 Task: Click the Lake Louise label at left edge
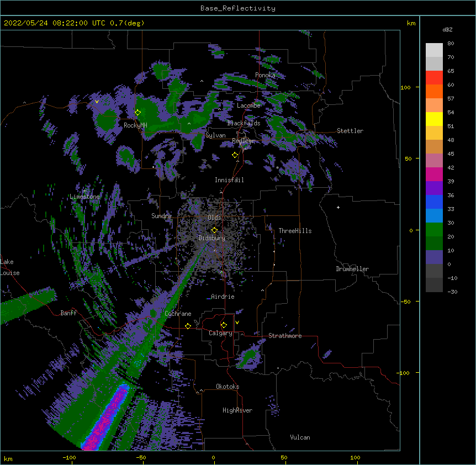point(10,267)
